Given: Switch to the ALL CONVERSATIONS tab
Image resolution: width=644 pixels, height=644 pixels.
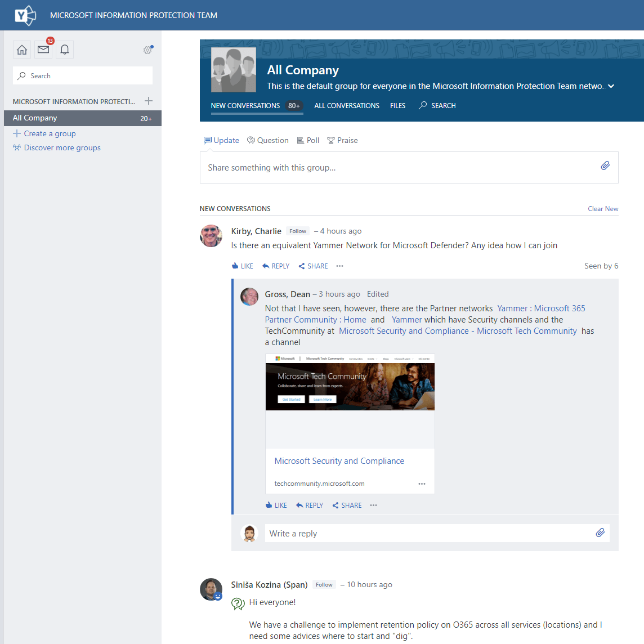Looking at the screenshot, I should 346,105.
